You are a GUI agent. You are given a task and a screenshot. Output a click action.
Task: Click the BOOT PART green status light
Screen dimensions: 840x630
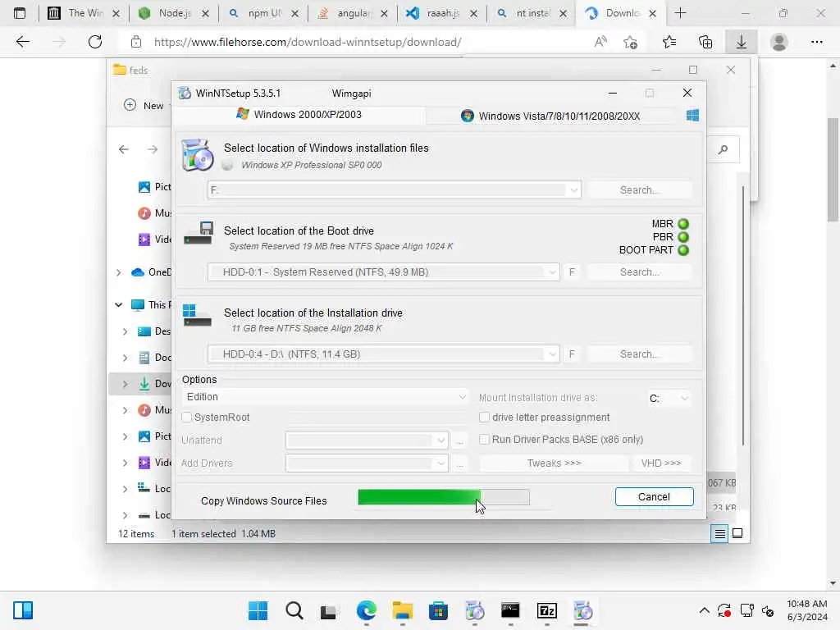tap(683, 250)
